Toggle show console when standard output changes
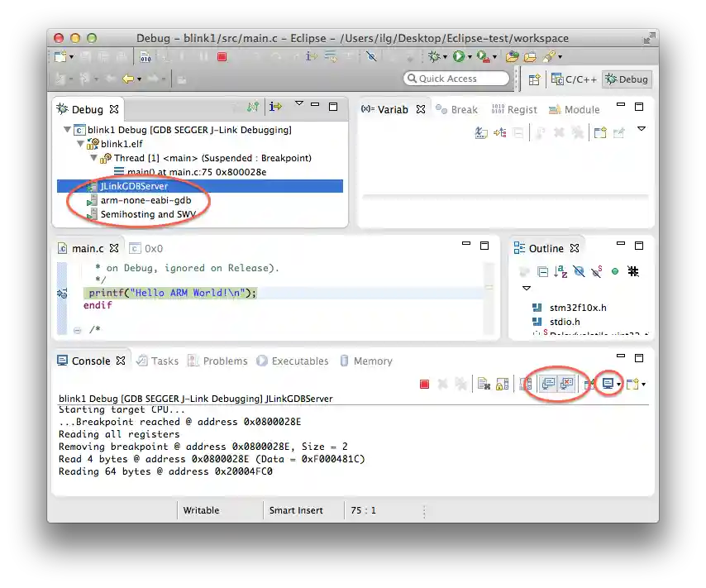The image size is (706, 588). (x=547, y=384)
